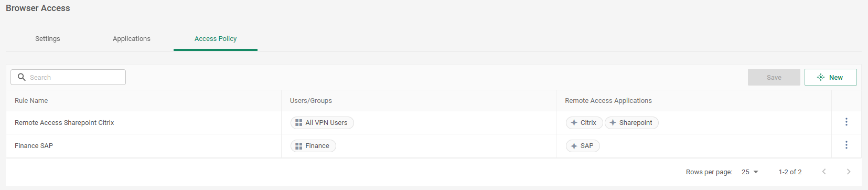This screenshot has width=868, height=190.
Task: Select the Access Policy tab
Action: [216, 39]
